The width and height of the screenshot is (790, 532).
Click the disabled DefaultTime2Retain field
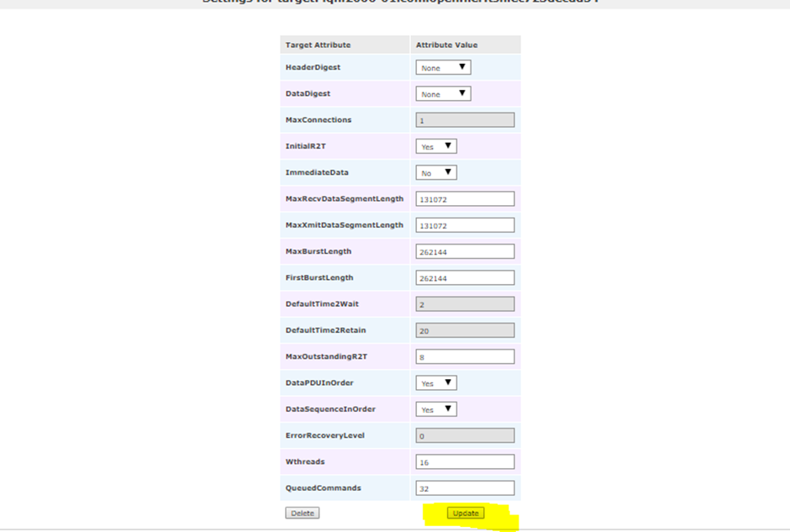465,330
